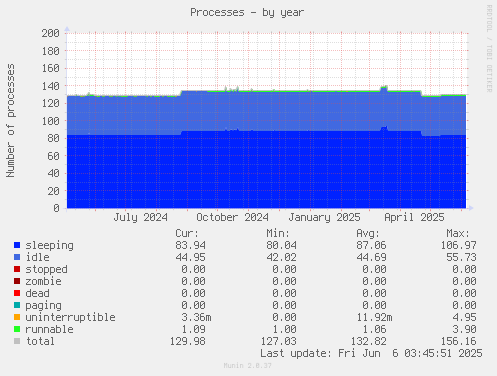Click the total Max value 156.16
Screen dimensions: 497x376
coord(458,341)
